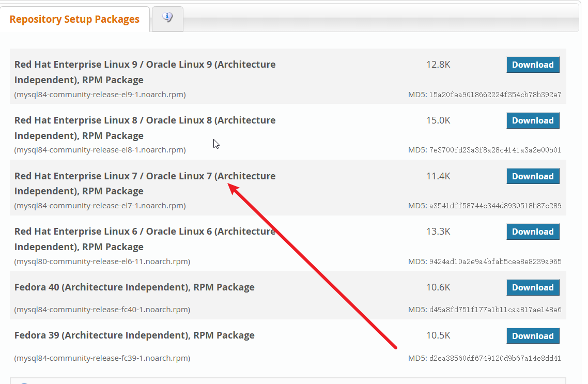Click the Fedora 39 package title
The image size is (588, 384).
click(134, 335)
